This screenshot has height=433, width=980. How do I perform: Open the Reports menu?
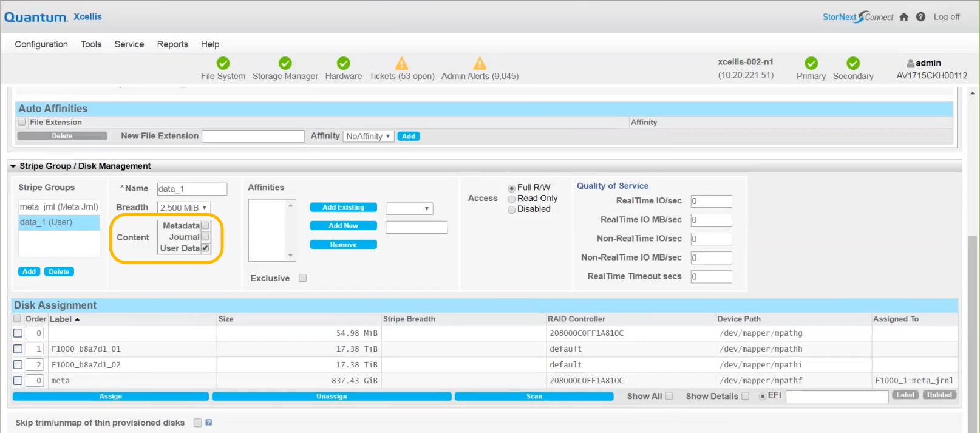point(172,44)
